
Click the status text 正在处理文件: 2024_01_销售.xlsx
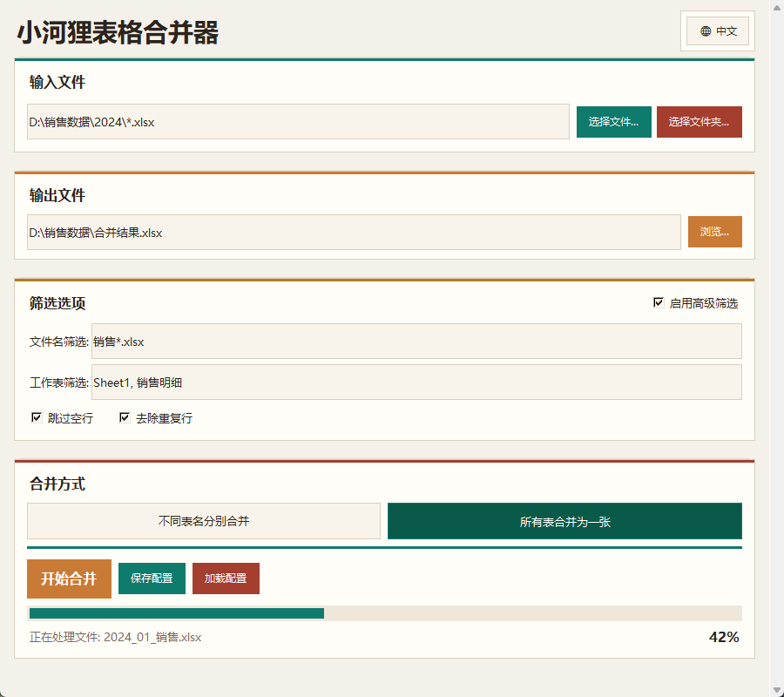coord(116,637)
